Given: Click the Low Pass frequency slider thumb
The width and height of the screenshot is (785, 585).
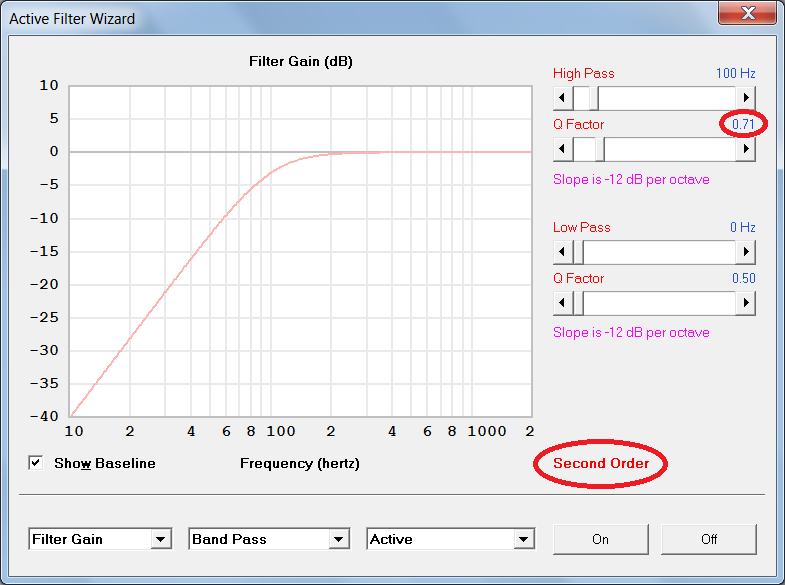Looking at the screenshot, I should (x=578, y=252).
